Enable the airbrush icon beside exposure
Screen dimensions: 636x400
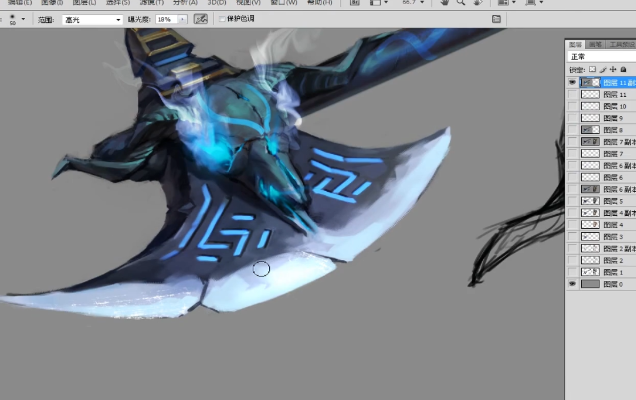pos(201,19)
